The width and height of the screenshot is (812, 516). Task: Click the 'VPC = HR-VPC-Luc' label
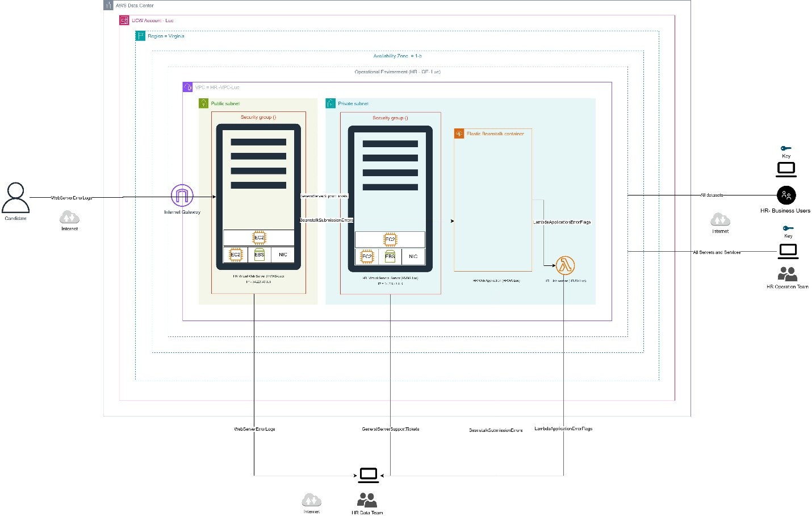pos(217,88)
